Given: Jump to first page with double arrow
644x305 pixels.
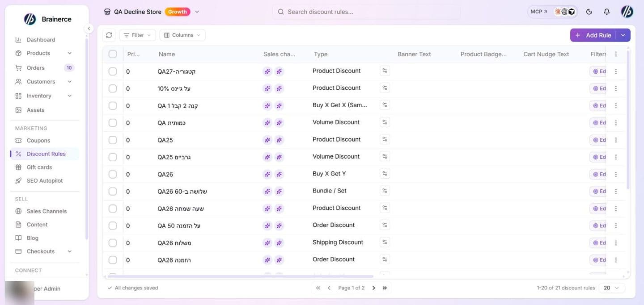Looking at the screenshot, I should pos(318,288).
